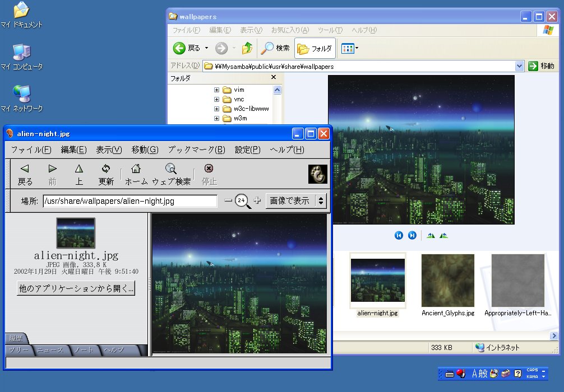The width and height of the screenshot is (564, 392).
Task: Go up one folder in wallpapers Explorer
Action: click(x=247, y=48)
